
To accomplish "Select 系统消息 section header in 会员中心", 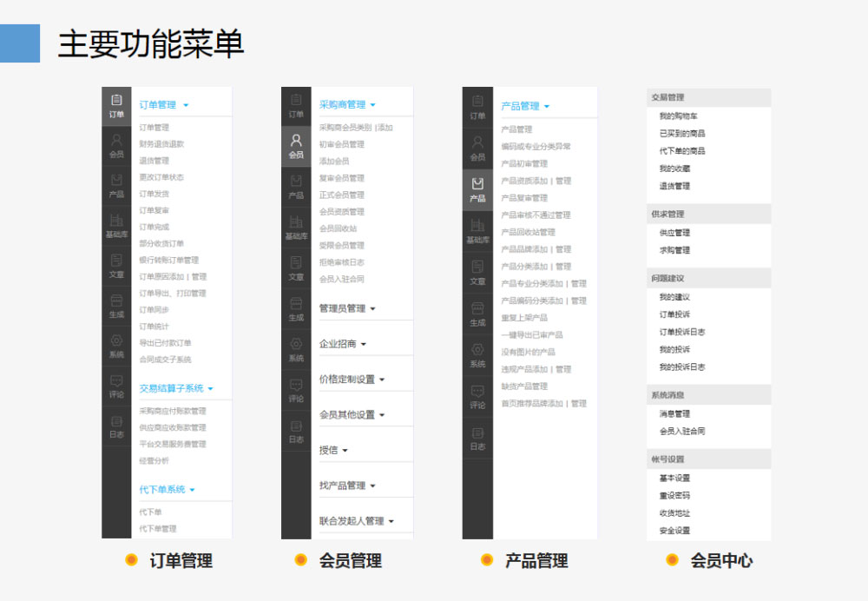I will pos(708,395).
